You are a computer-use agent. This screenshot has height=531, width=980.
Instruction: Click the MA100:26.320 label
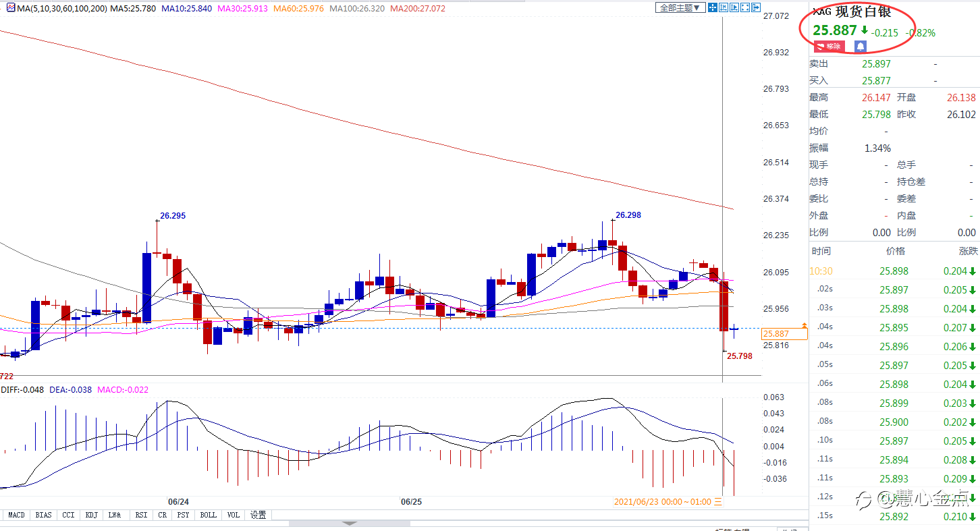(357, 9)
